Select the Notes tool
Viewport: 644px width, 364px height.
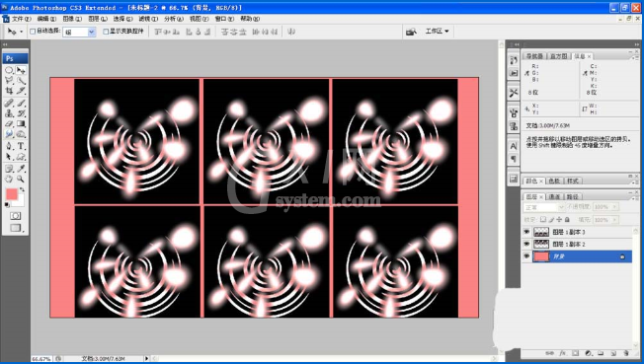[9, 169]
